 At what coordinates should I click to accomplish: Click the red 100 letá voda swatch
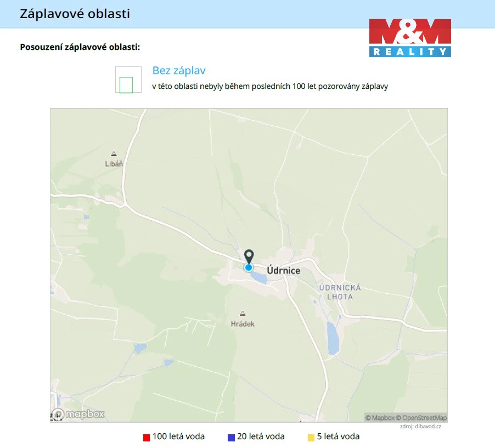click(147, 438)
